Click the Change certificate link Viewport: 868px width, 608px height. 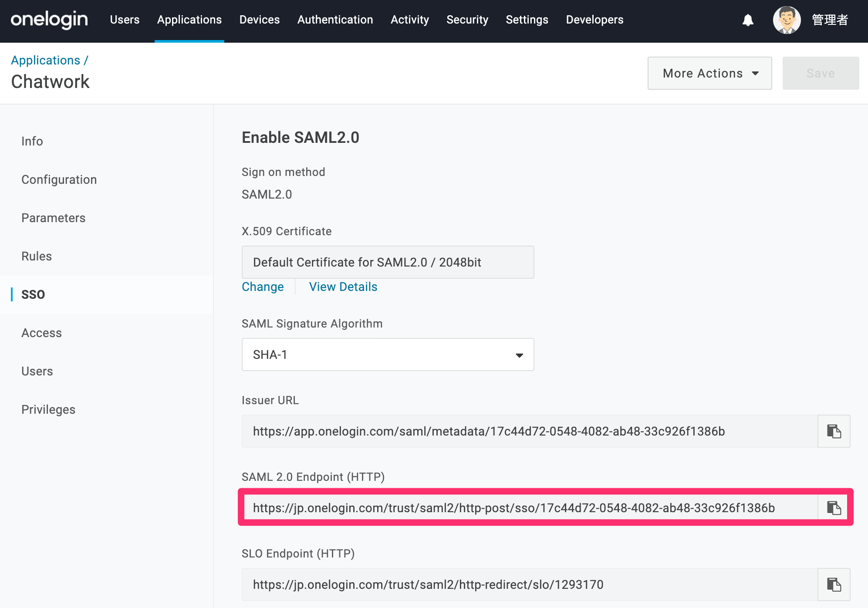pos(263,287)
